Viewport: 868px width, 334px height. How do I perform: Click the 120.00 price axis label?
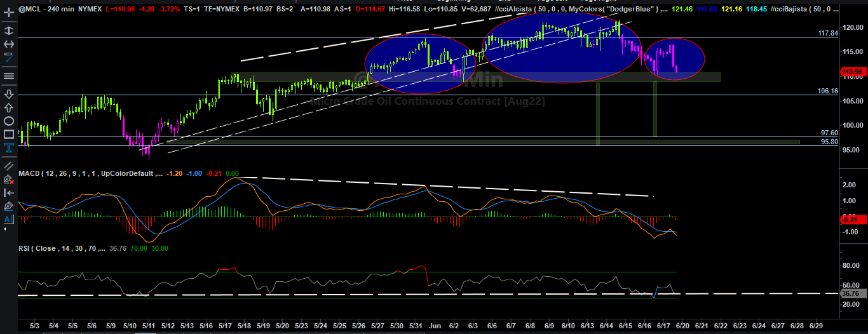(852, 28)
